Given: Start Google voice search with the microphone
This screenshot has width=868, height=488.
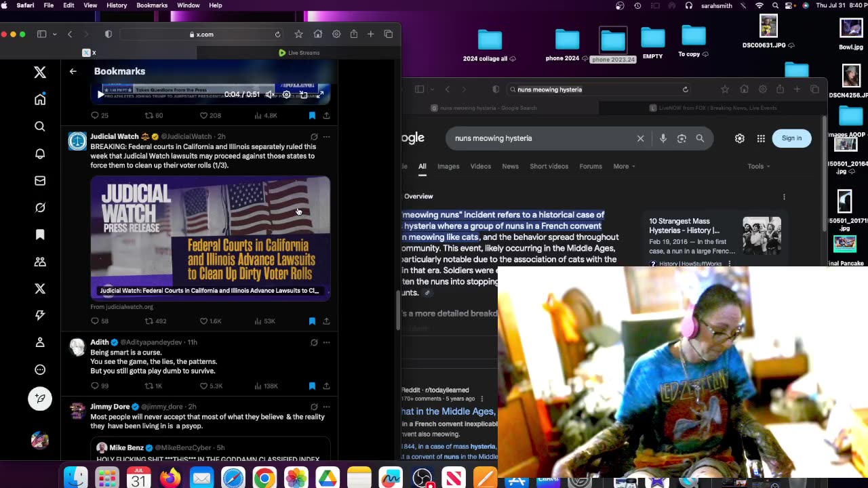Looking at the screenshot, I should (x=663, y=138).
